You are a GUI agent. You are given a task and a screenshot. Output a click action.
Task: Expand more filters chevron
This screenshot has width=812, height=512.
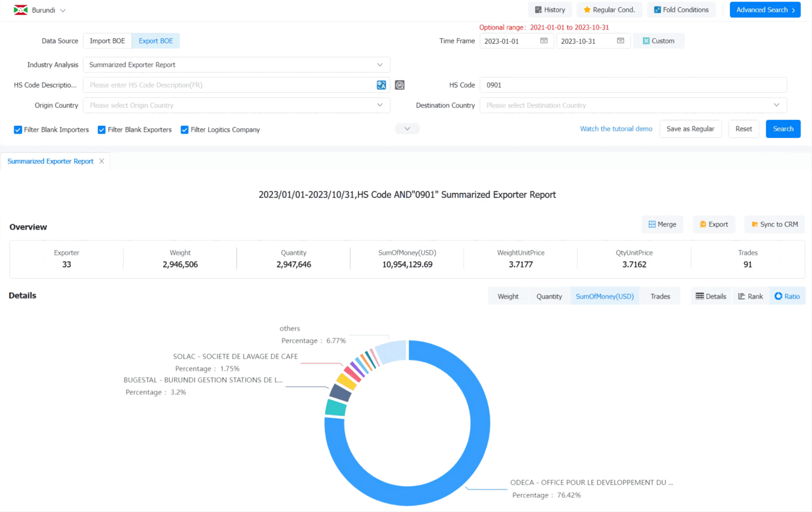click(407, 129)
